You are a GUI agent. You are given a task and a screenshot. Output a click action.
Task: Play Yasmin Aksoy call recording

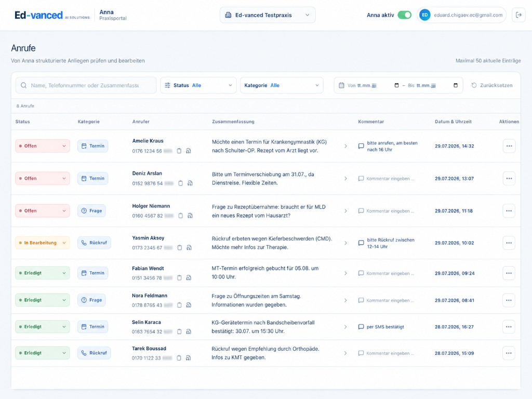pos(189,248)
